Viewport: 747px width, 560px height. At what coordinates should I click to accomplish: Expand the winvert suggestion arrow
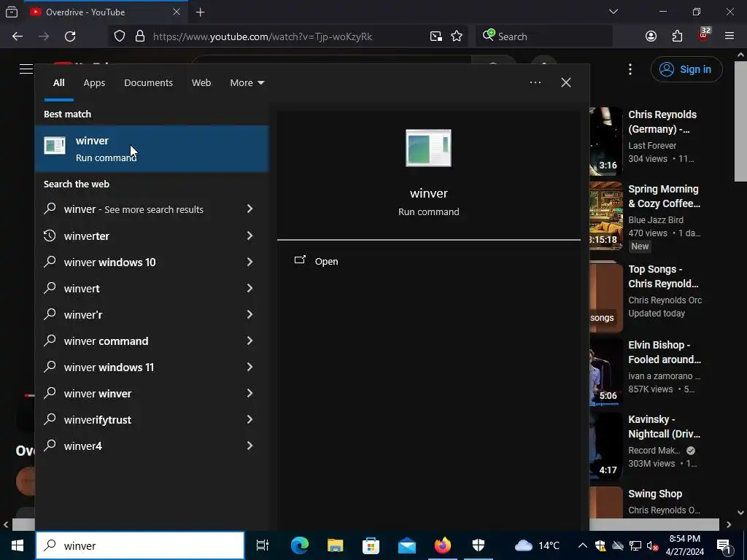[249, 287]
